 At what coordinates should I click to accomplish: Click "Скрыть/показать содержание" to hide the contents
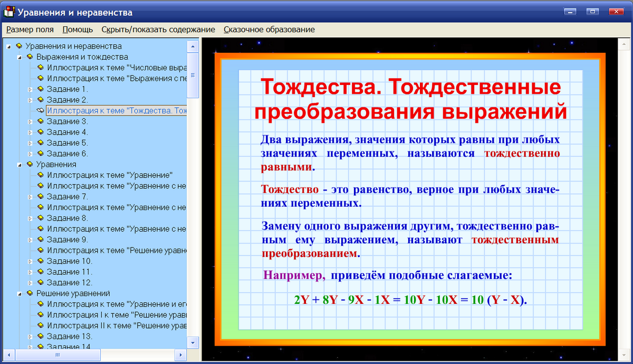[x=159, y=30]
